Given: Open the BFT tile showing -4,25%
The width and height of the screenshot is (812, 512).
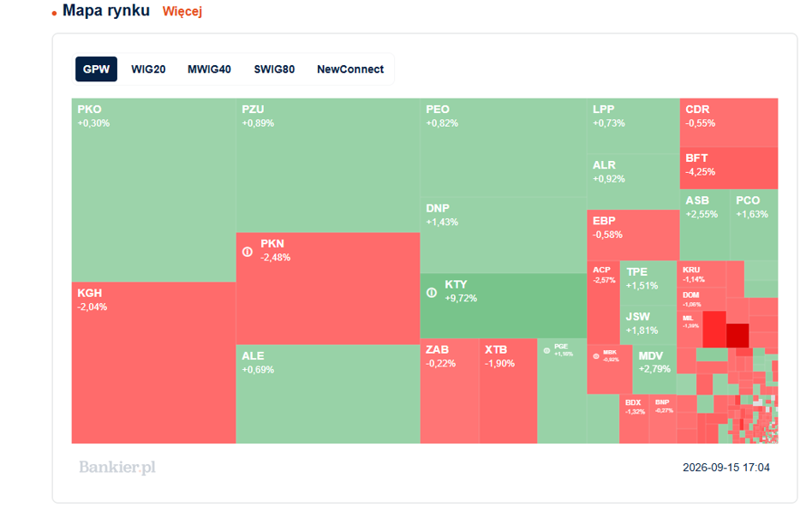Looking at the screenshot, I should 729,169.
